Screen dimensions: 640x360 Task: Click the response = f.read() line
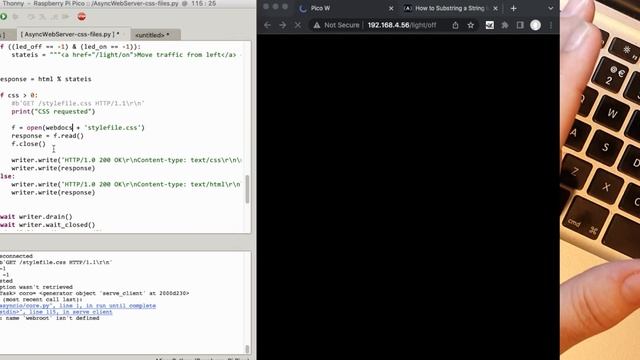pyautogui.click(x=47, y=136)
